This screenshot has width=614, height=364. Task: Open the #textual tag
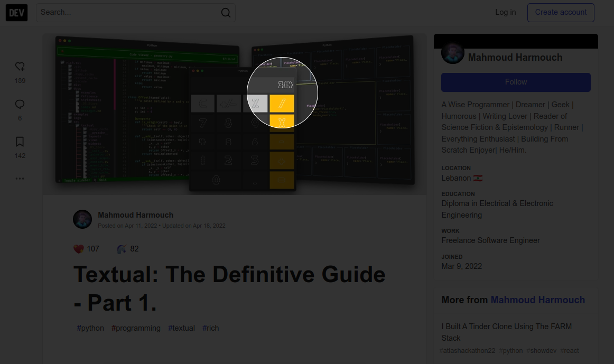[x=181, y=328]
